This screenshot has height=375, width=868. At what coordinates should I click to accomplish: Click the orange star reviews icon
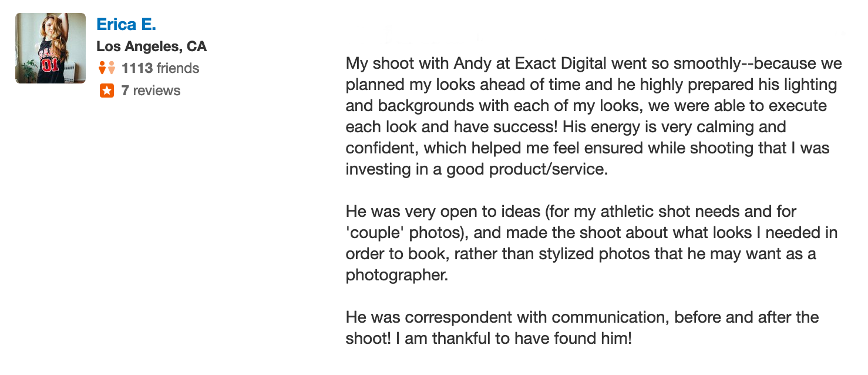107,91
